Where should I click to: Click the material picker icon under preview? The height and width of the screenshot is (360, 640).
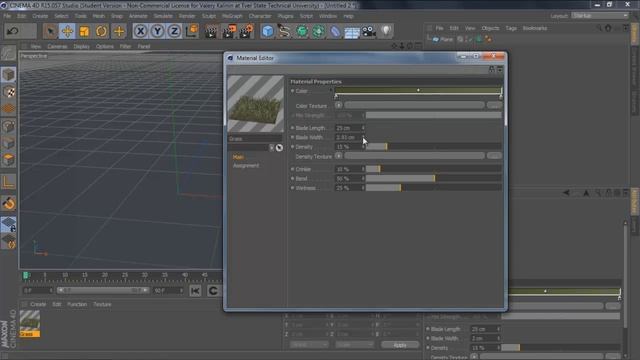[279, 148]
